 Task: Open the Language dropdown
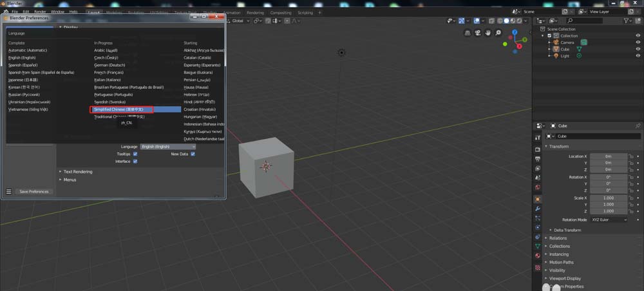click(168, 147)
